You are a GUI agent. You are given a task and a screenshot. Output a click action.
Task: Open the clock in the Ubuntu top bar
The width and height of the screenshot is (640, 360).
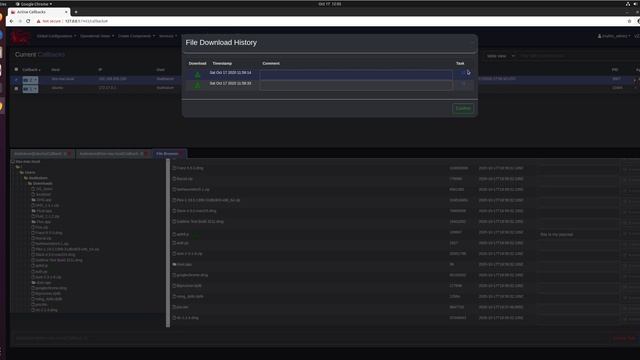(330, 4)
